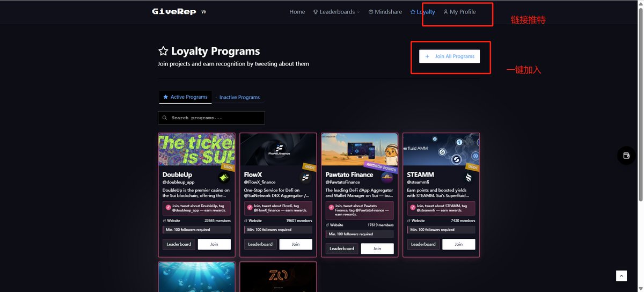View DoubleUp Leaderboard

(179, 244)
